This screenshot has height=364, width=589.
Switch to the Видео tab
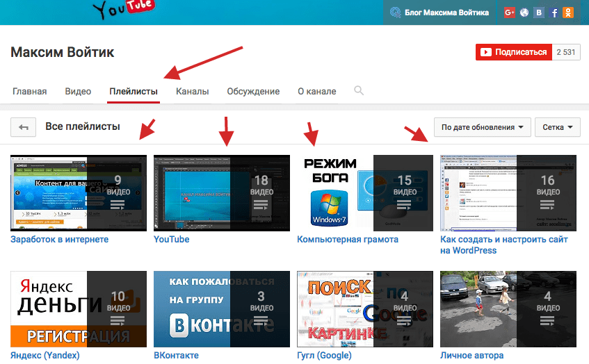coord(78,91)
